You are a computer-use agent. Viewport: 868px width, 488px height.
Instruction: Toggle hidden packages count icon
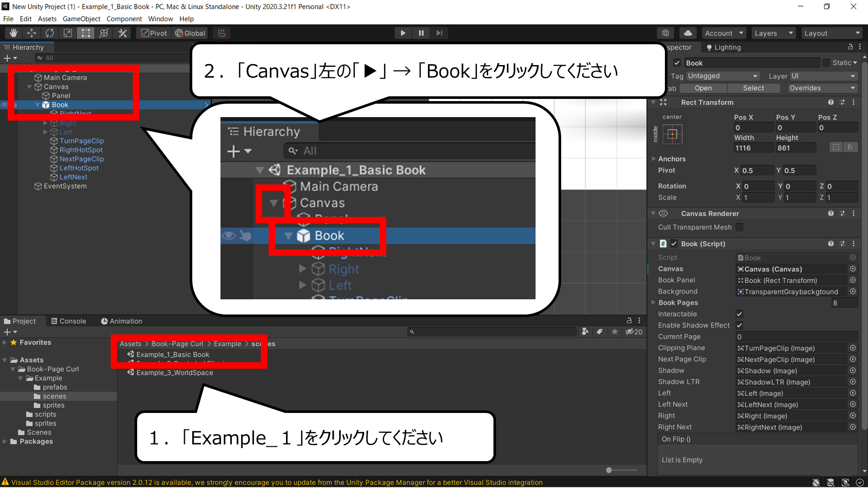634,332
